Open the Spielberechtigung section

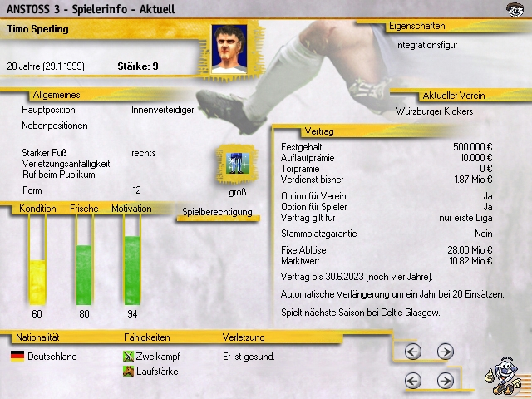217,212
